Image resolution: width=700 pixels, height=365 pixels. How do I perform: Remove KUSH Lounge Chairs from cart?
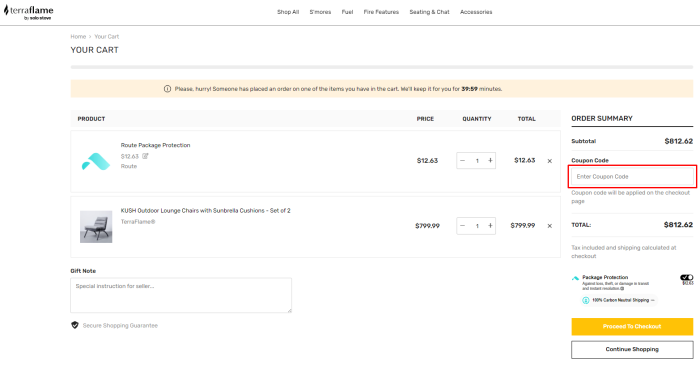click(x=550, y=226)
